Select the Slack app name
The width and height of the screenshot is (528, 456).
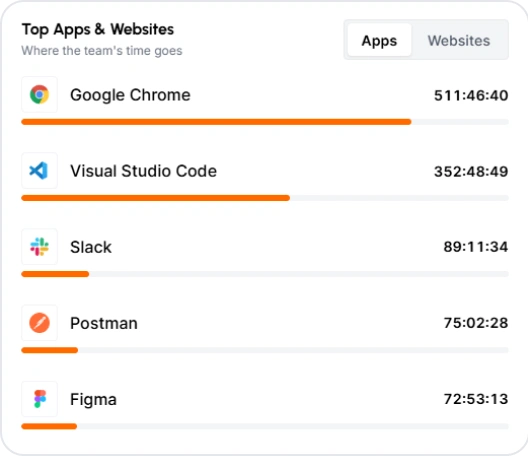click(x=91, y=247)
